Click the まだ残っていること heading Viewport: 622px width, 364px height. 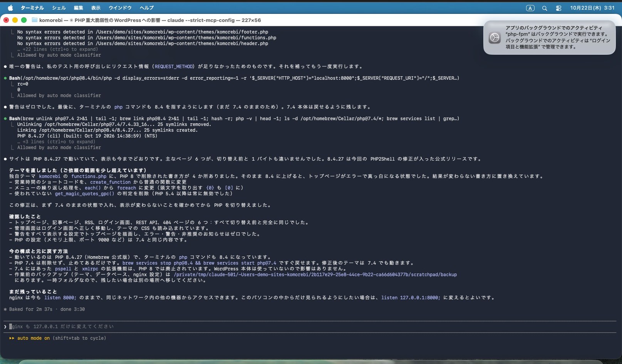[33, 292]
